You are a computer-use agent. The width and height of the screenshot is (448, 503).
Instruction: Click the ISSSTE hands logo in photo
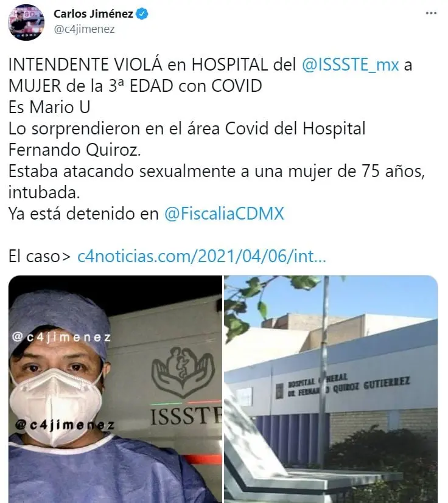click(183, 372)
